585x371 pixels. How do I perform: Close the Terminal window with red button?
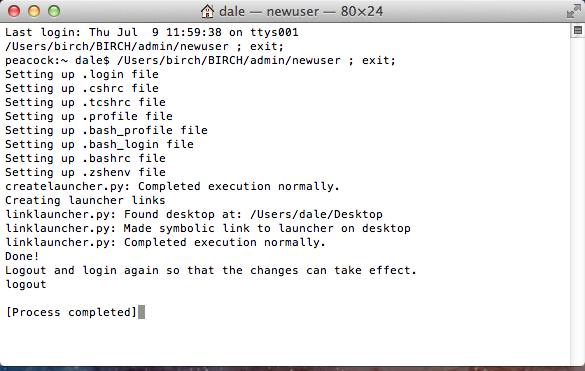point(14,11)
